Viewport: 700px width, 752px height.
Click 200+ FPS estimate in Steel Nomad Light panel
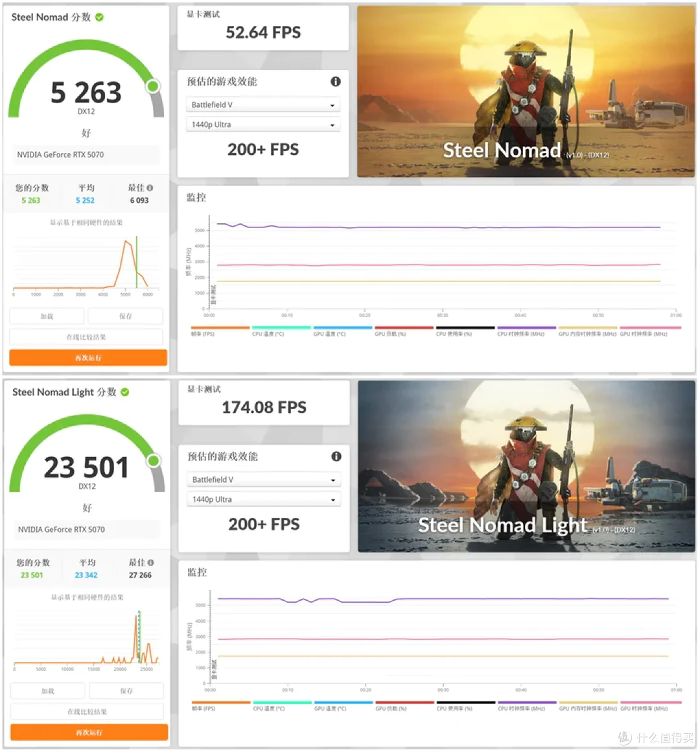(264, 524)
